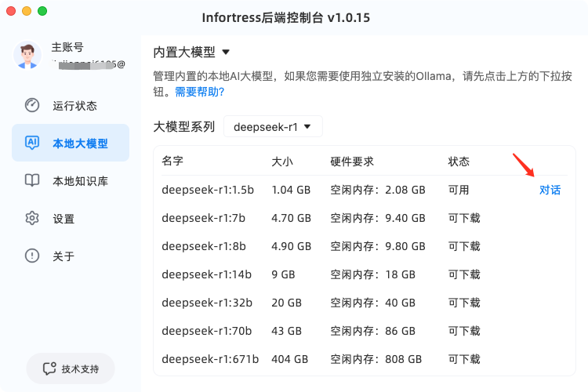Click the 大小 column header

point(282,162)
